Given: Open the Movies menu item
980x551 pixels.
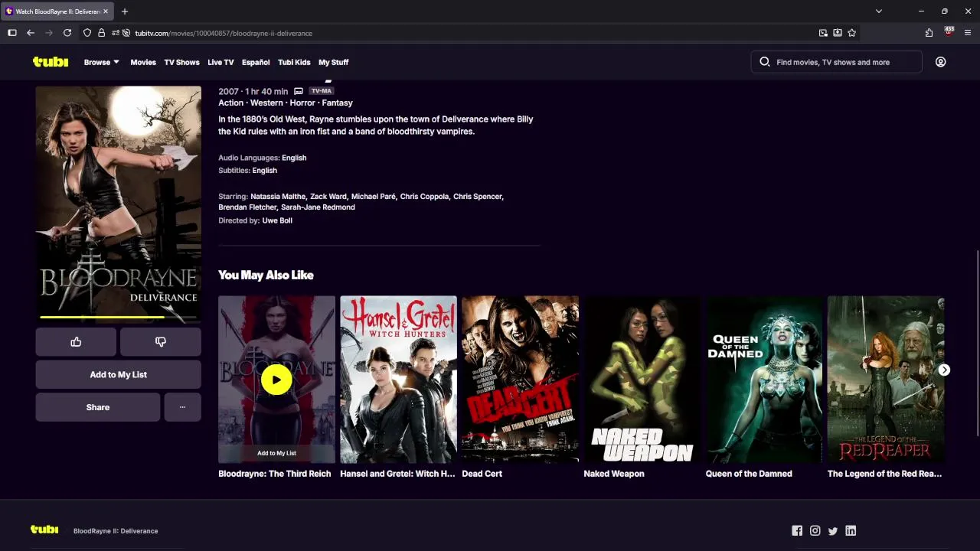Looking at the screenshot, I should (143, 62).
